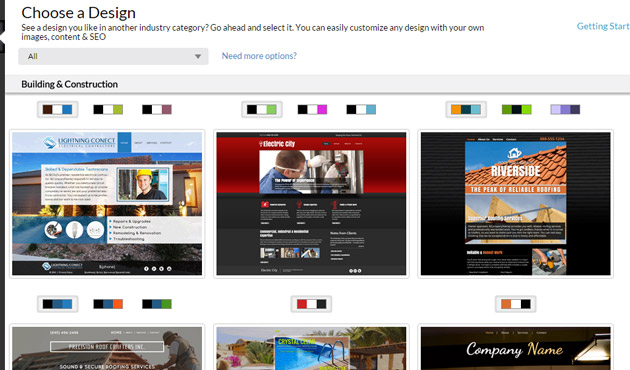Viewport: 630px width, 370px height.
Task: Select black-white-green swatch above Electric City
Action: [262, 109]
